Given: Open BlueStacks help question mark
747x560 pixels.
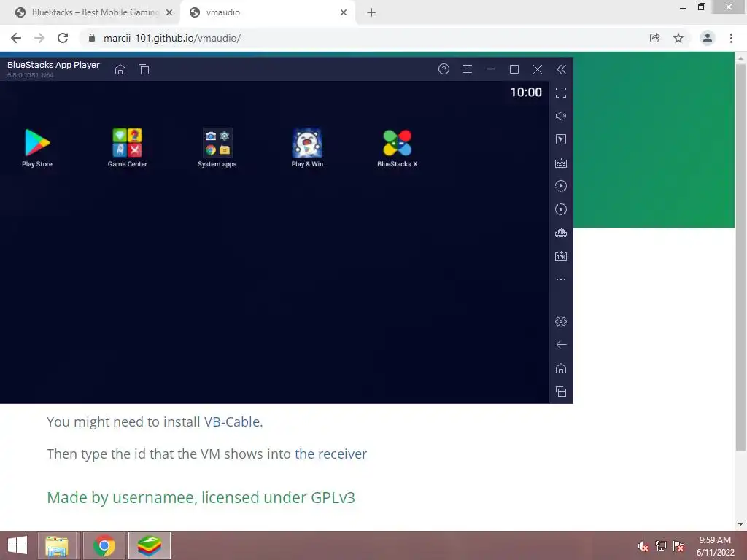Looking at the screenshot, I should [x=444, y=69].
